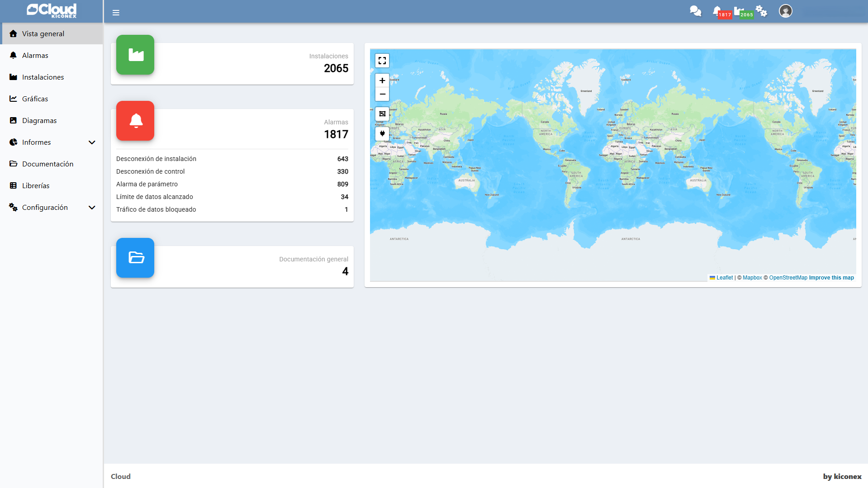Toggle map fullscreen view
The height and width of the screenshot is (488, 868).
point(382,61)
